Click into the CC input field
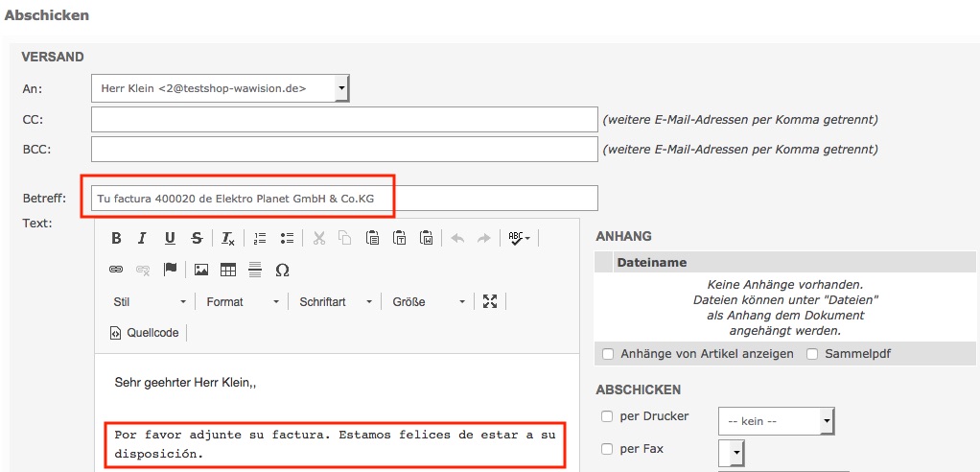 (344, 119)
